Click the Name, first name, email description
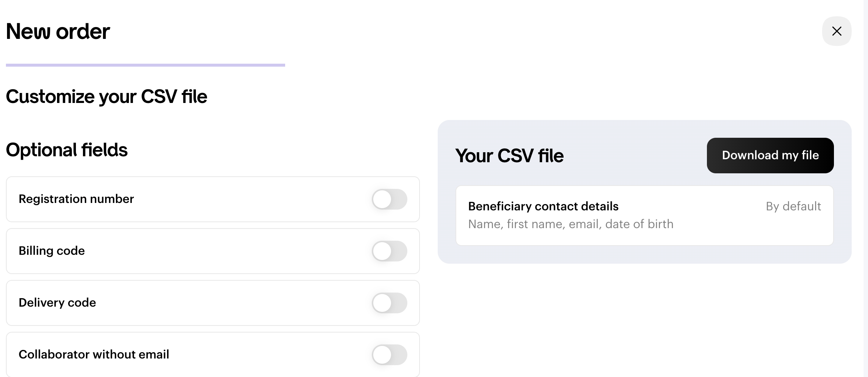 (571, 224)
